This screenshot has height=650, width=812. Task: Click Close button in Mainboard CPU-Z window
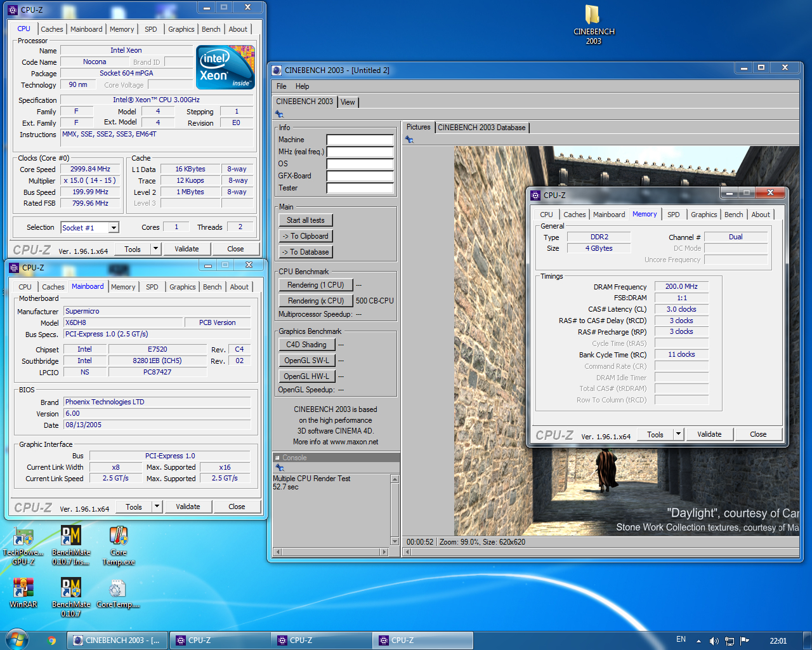(x=237, y=507)
